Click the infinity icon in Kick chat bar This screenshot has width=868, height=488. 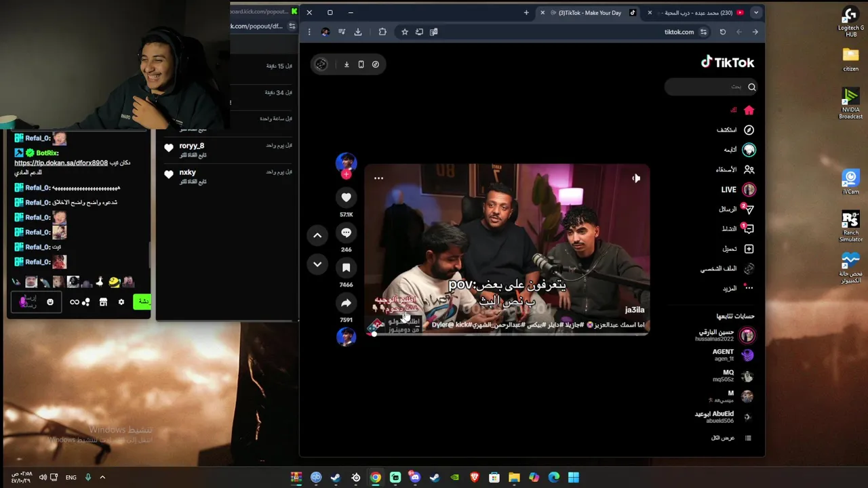pyautogui.click(x=75, y=302)
